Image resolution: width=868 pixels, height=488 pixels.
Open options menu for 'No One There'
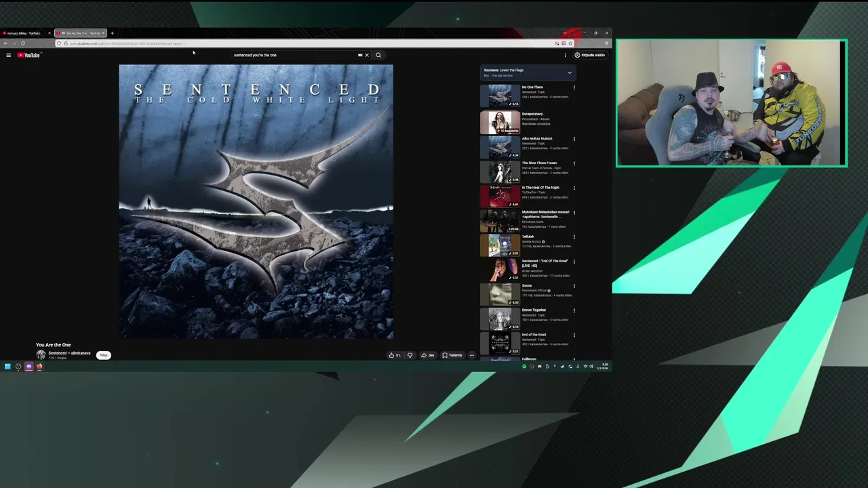[574, 87]
